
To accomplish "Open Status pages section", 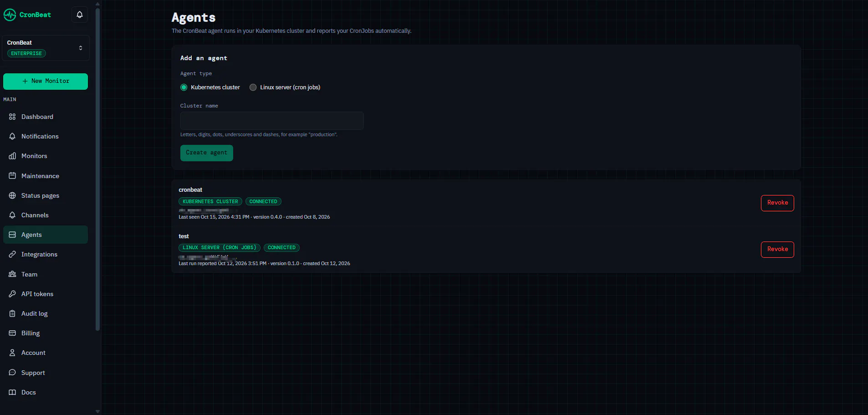I will coord(46,195).
